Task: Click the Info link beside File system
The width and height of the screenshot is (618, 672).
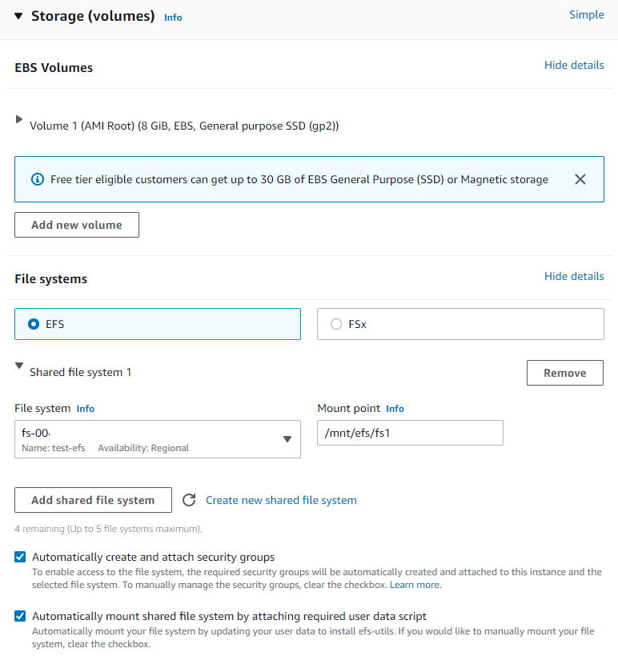Action: tap(85, 408)
